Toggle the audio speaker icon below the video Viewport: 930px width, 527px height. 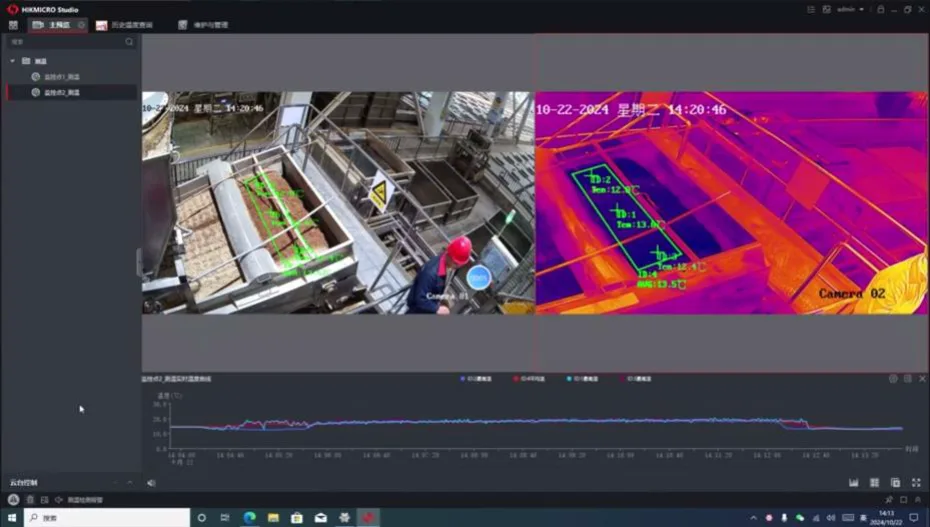pyautogui.click(x=151, y=483)
